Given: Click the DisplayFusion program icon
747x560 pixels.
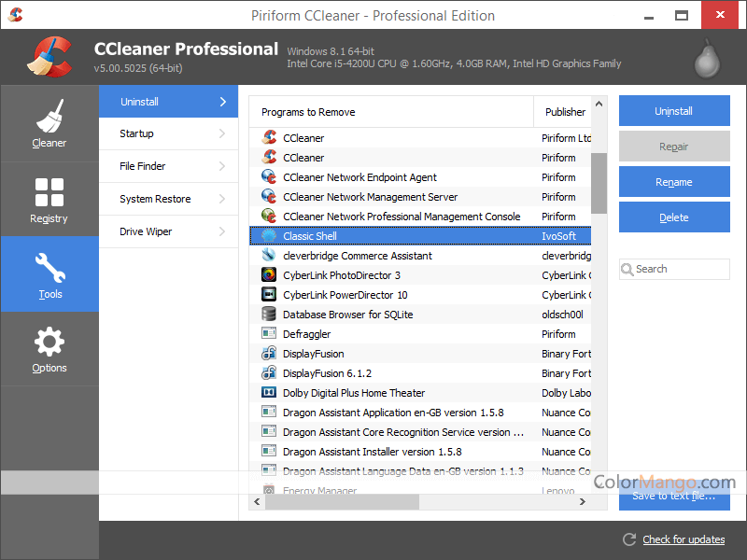Looking at the screenshot, I should coord(269,353).
